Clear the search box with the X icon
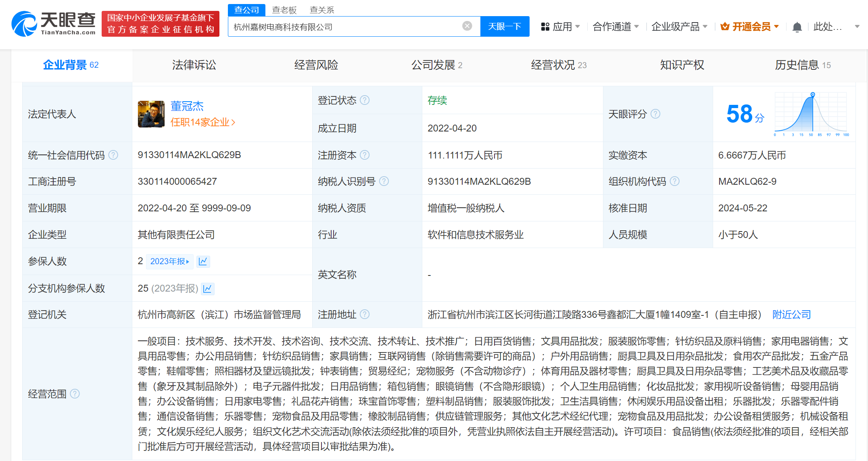 tap(467, 25)
